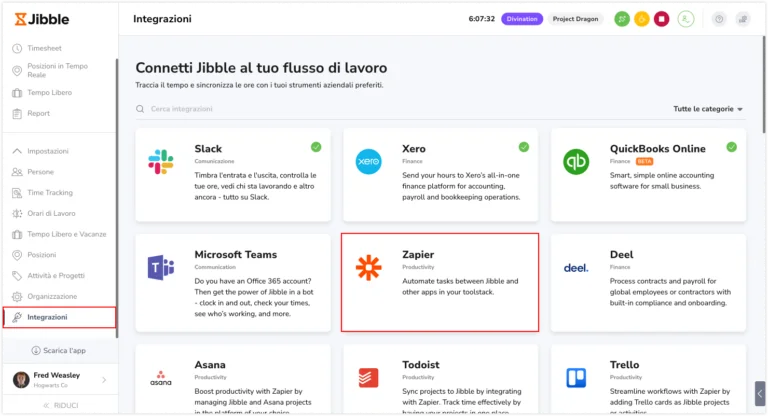Screen dimensions: 768x416
Task: Click the Asana logo
Action: [161, 378]
